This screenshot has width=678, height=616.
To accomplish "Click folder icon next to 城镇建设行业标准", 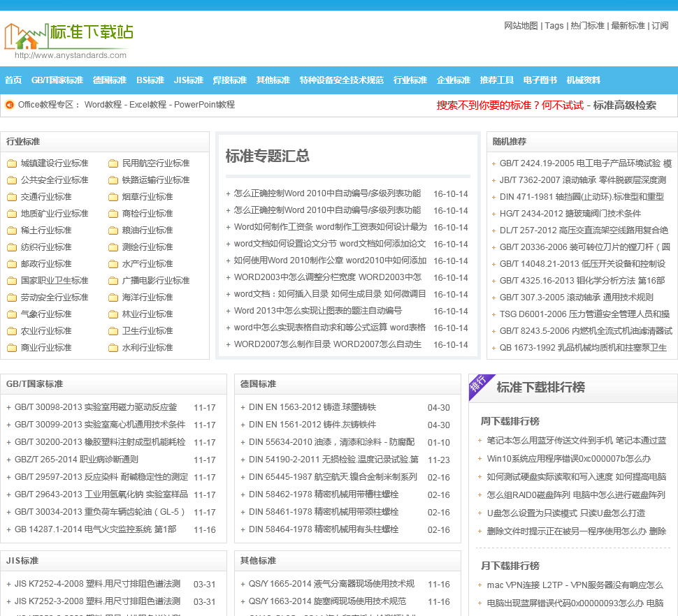I will click(x=12, y=163).
